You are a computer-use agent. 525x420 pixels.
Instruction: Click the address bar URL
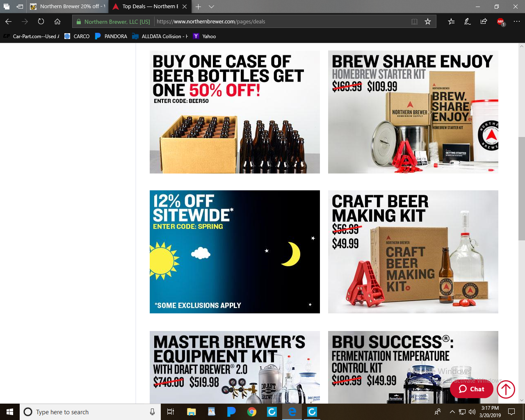211,22
